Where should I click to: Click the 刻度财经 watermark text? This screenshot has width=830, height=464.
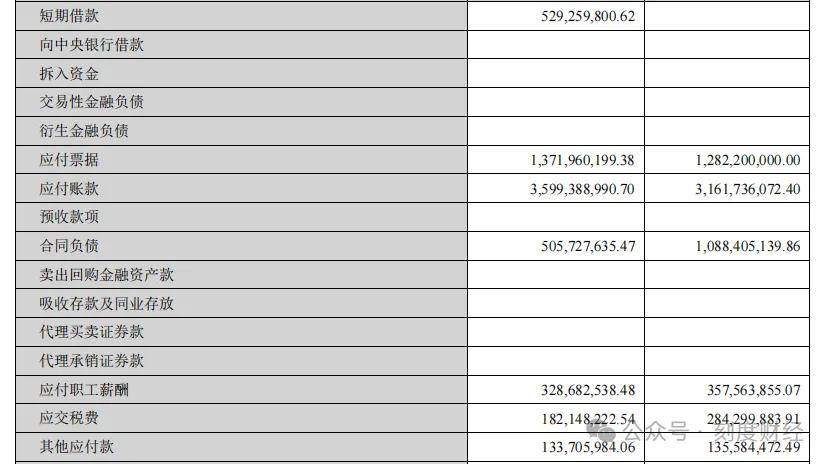[x=758, y=433]
